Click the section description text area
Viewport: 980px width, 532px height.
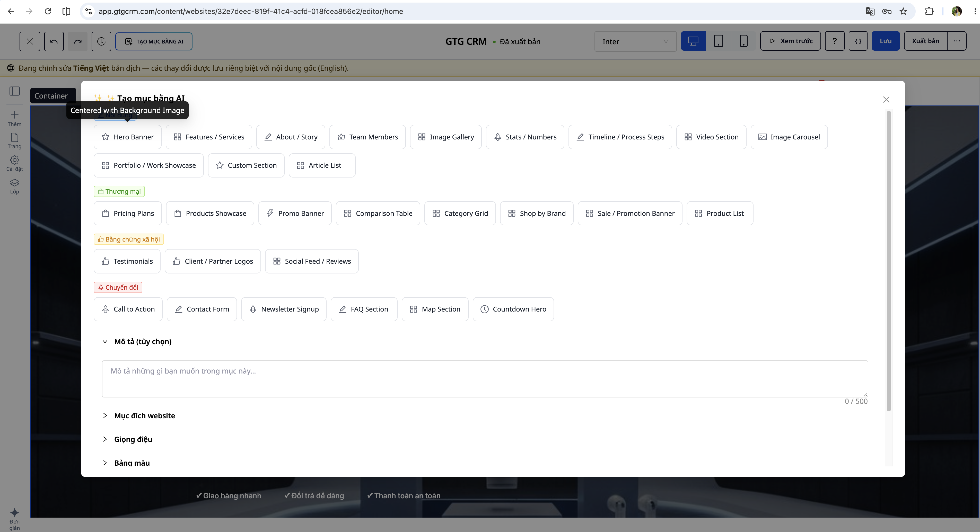point(485,379)
